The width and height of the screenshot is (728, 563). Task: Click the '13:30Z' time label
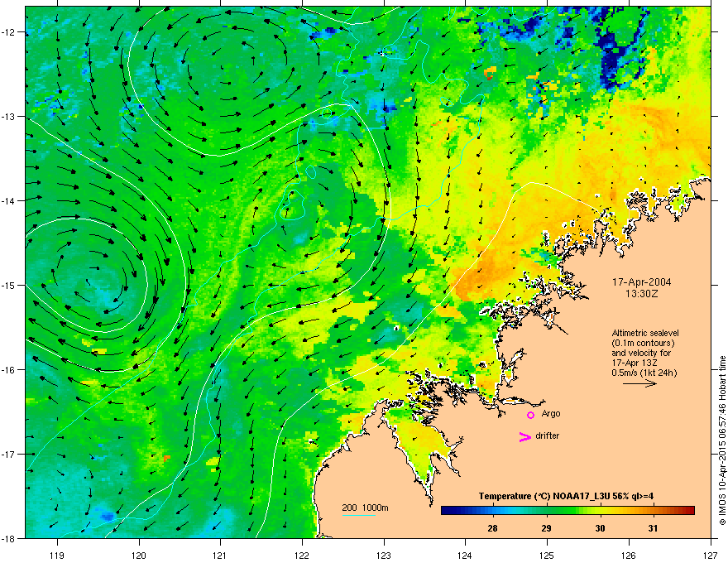click(x=641, y=294)
